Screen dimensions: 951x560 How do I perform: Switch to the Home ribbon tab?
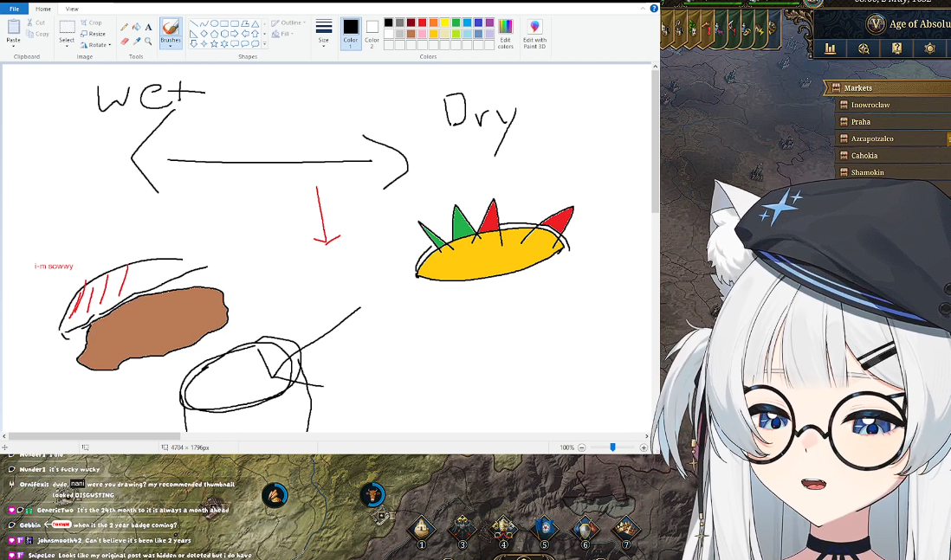43,9
